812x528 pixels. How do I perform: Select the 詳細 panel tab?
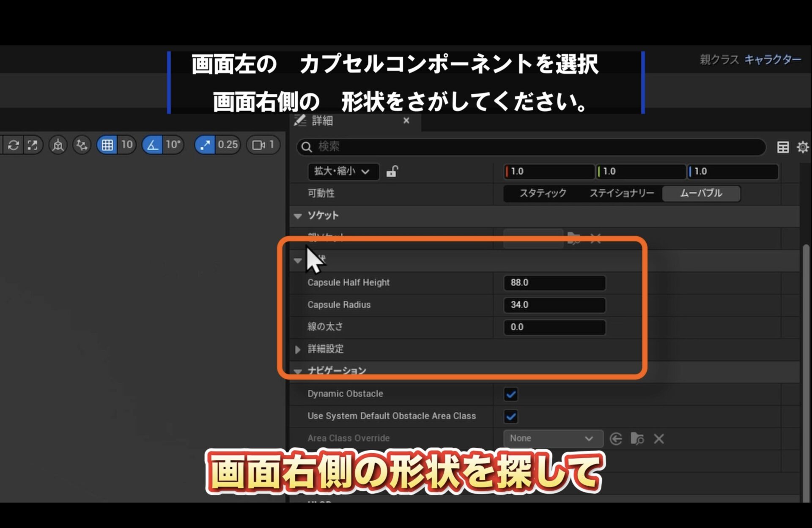pos(322,121)
